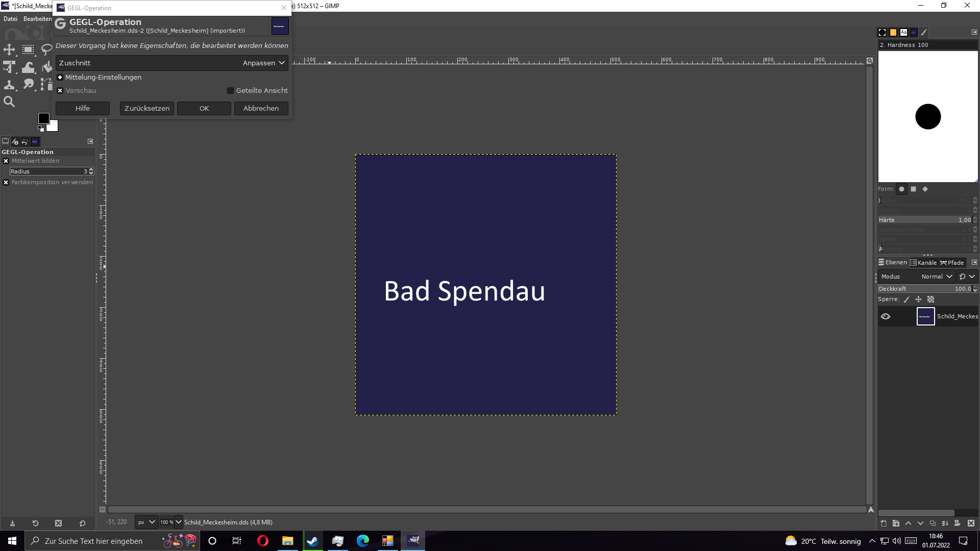Image resolution: width=980 pixels, height=551 pixels.
Task: Select the Rectangle Select tool
Action: click(x=28, y=49)
